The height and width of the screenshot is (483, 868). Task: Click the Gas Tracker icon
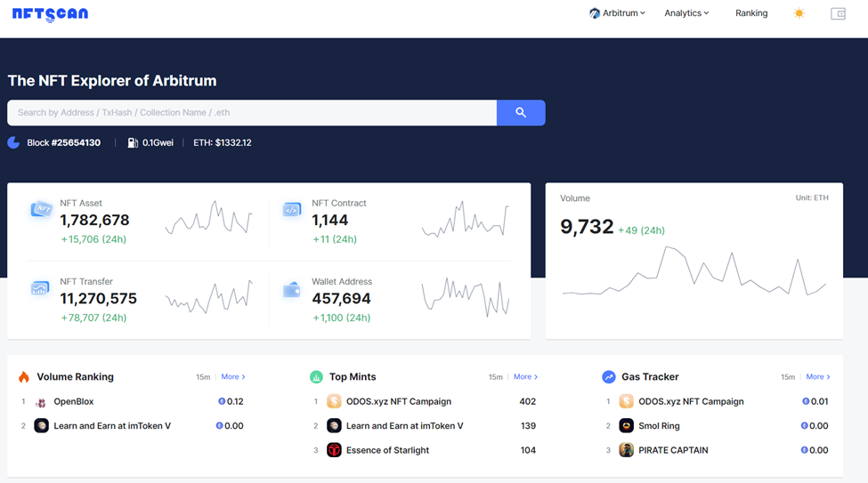pyautogui.click(x=609, y=377)
